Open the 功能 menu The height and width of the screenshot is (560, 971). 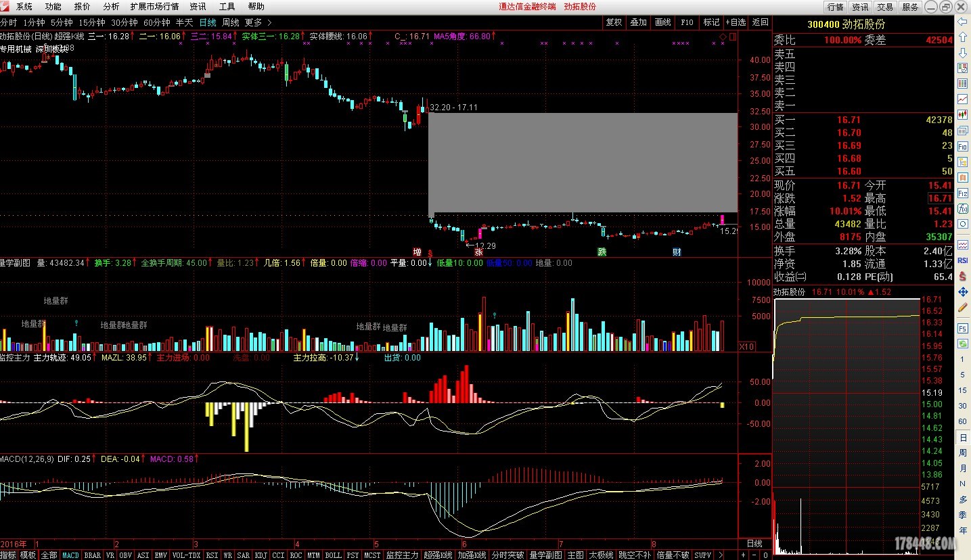(53, 6)
